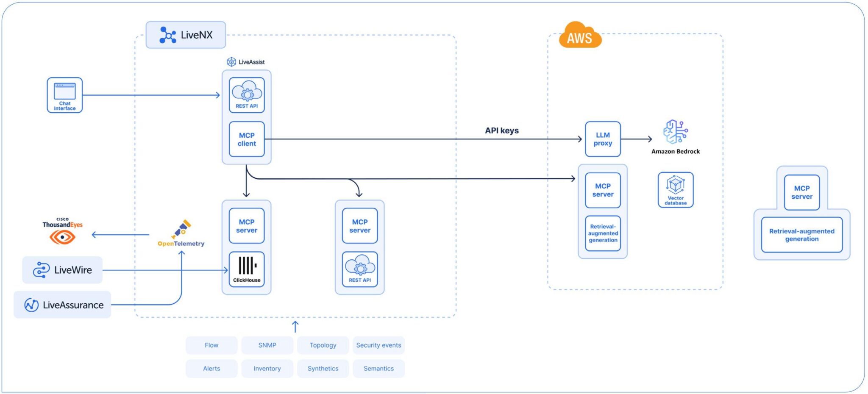Select the MCP server box above ClickHouse
The image size is (868, 394).
click(247, 226)
